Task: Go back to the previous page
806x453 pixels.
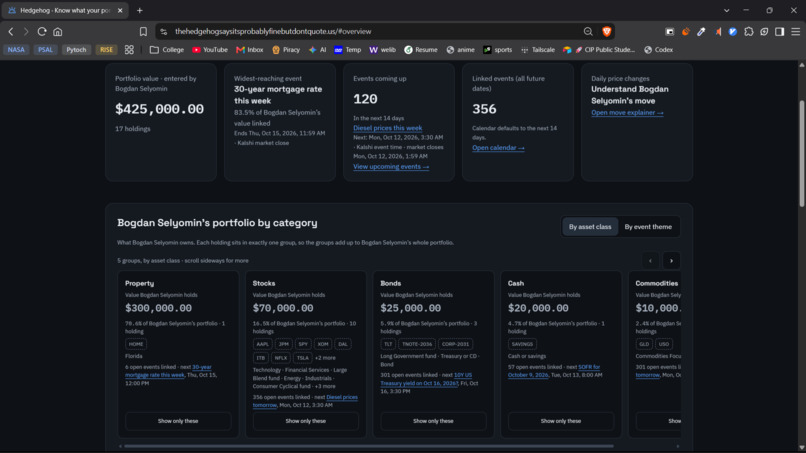Action: (11, 31)
